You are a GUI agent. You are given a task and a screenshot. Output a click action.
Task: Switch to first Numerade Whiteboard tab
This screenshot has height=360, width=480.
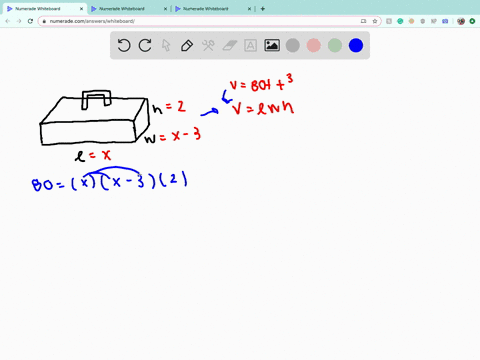45,9
